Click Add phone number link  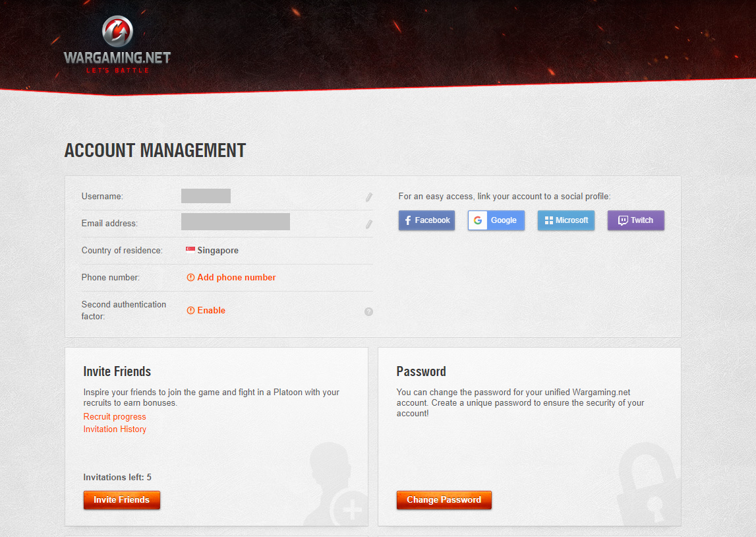[x=236, y=278]
